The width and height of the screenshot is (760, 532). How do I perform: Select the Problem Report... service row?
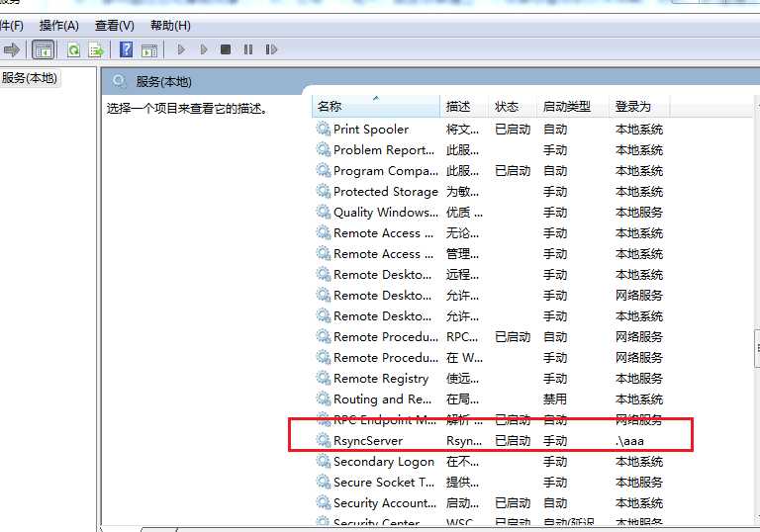[490, 150]
